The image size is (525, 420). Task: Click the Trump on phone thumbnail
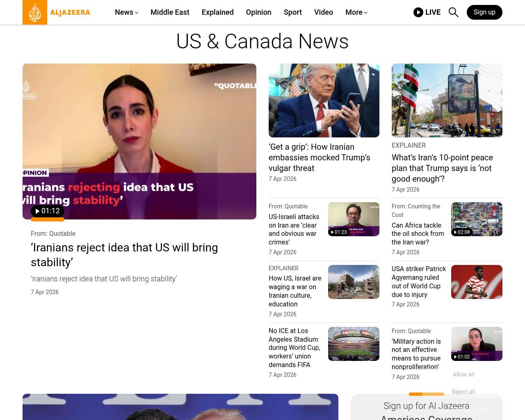324,100
